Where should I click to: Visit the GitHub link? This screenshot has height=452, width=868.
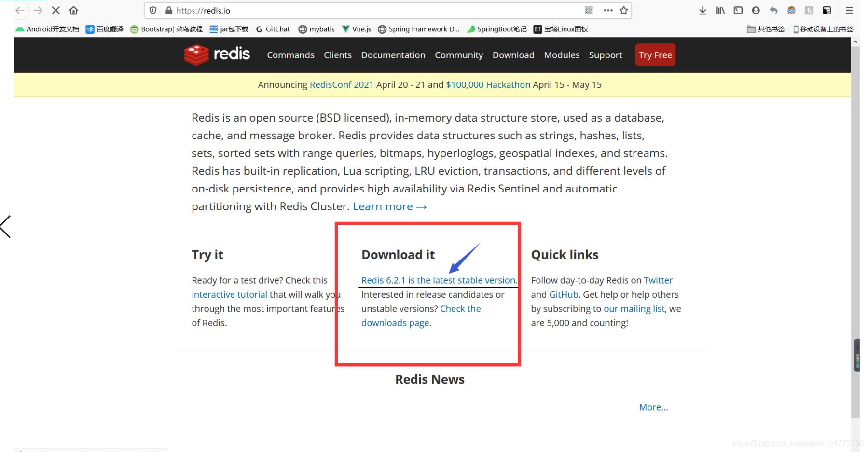[x=564, y=294]
